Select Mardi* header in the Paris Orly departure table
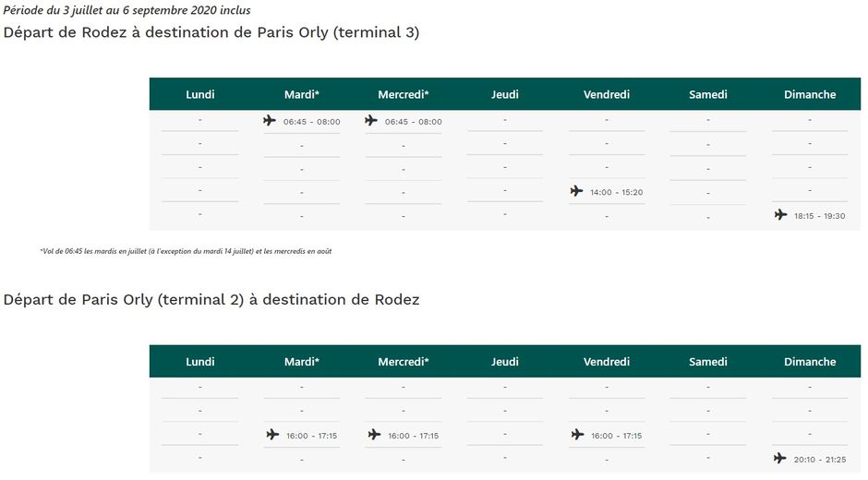This screenshot has height=480, width=868. coord(302,362)
